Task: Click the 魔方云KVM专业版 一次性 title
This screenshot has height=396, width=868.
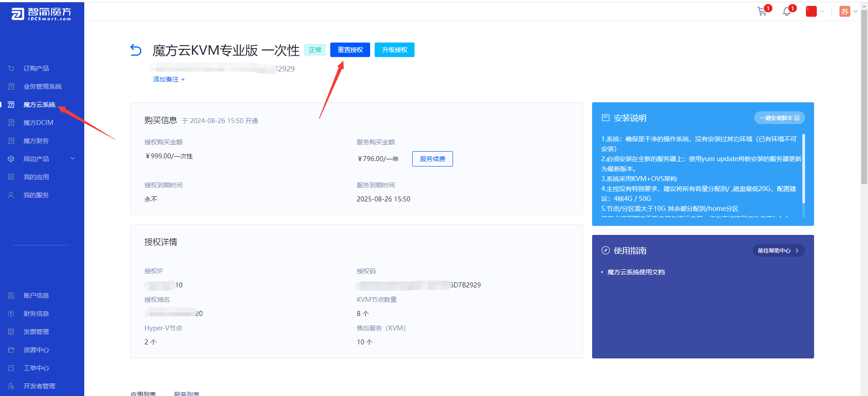Action: tap(226, 50)
